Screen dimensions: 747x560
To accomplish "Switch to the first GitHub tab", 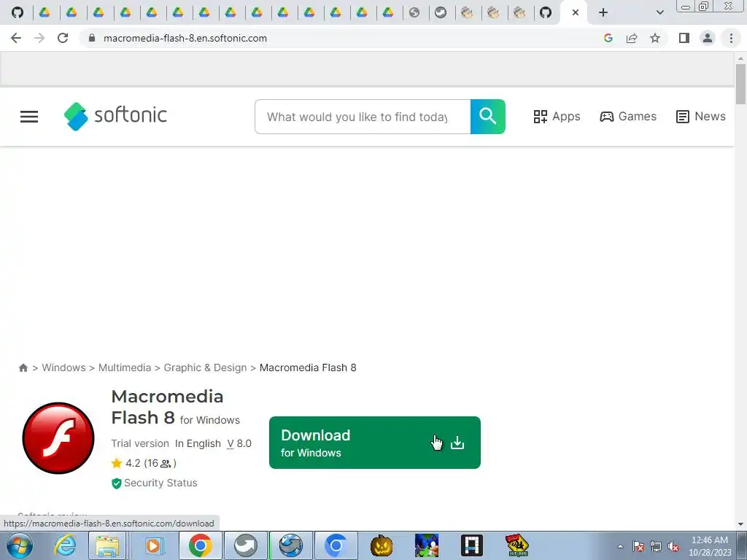I will tap(18, 12).
